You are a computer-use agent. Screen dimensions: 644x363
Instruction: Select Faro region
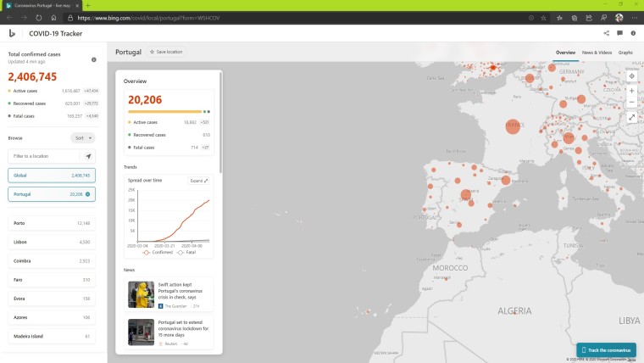click(52, 280)
